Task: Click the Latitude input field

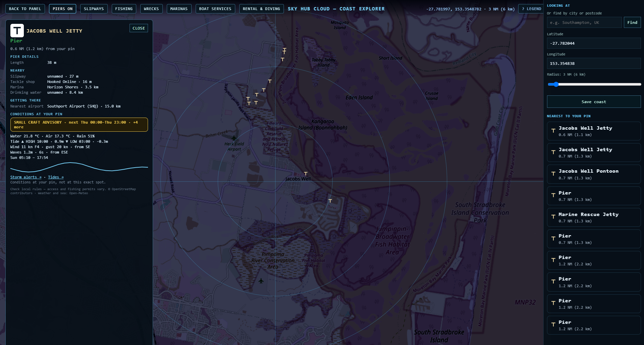Action: [594, 43]
